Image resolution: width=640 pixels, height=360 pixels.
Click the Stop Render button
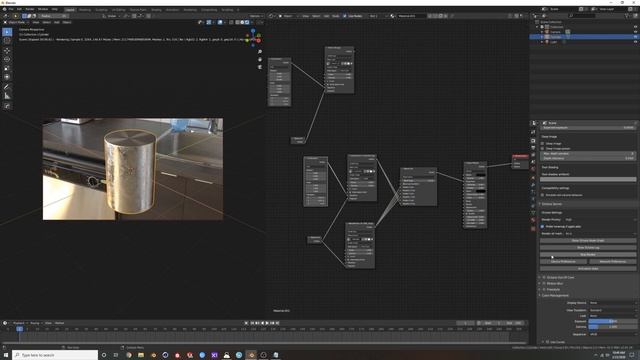pyautogui.click(x=588, y=255)
